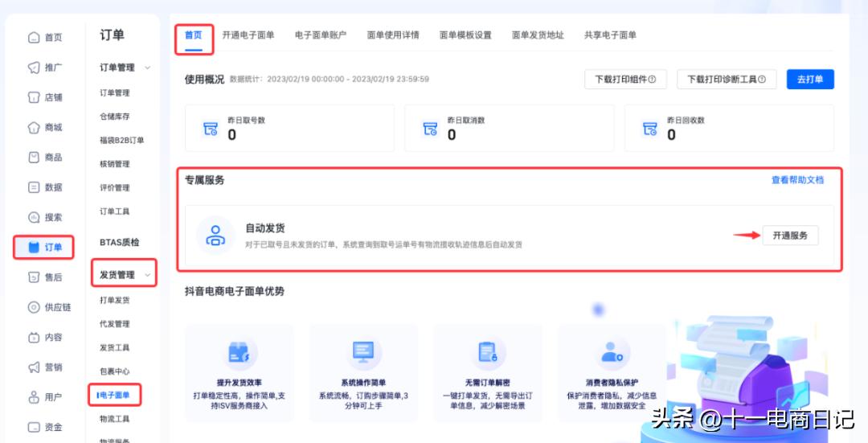
Task: Click the 自动发货 service avatar icon
Action: 215,236
